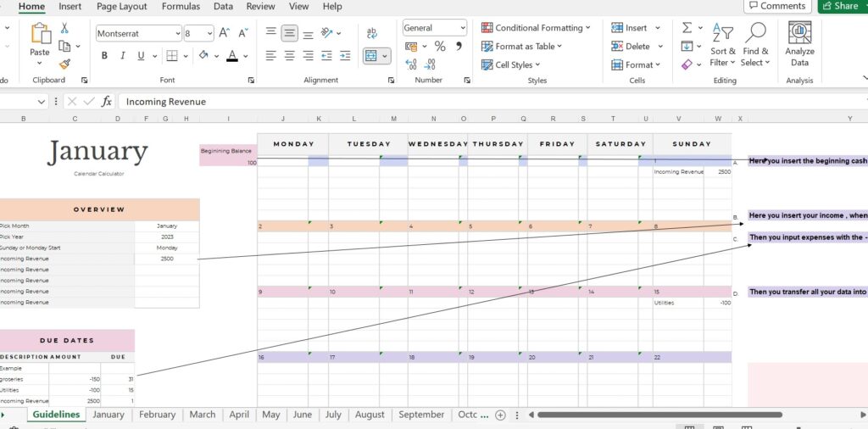Screen dimensions: 868x429
Task: Toggle center horizontal alignment
Action: click(290, 56)
